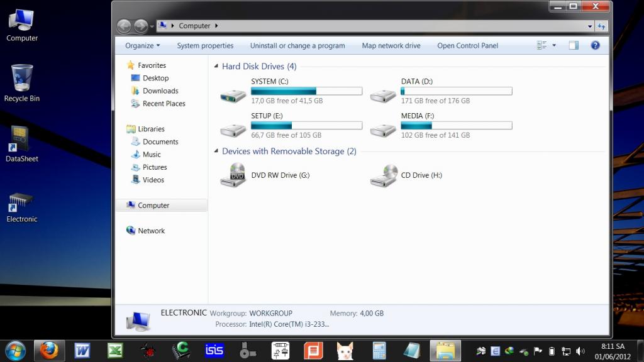Screen dimensions: 644x362
Task: Open the Computer desktop shortcut
Action: point(22,25)
